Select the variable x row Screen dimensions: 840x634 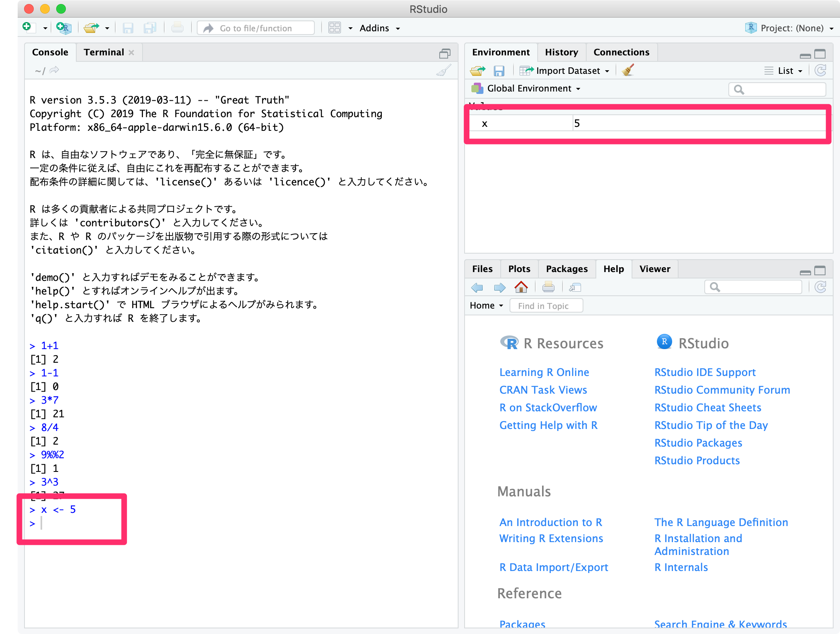coord(648,123)
